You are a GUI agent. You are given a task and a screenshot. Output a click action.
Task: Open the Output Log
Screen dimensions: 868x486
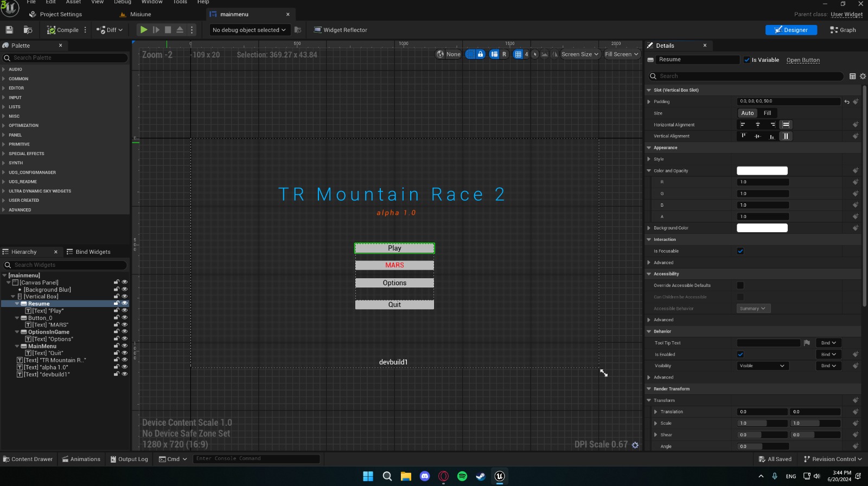pos(129,459)
